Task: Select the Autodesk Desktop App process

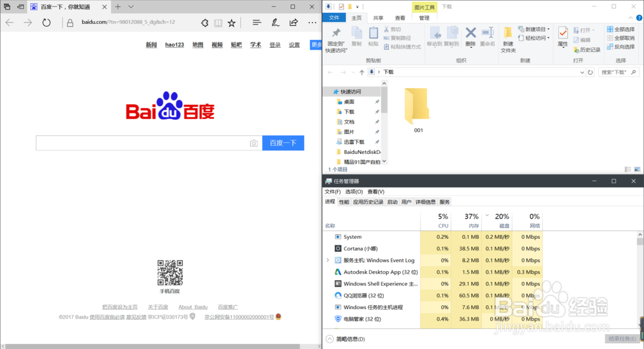Action: (433, 272)
